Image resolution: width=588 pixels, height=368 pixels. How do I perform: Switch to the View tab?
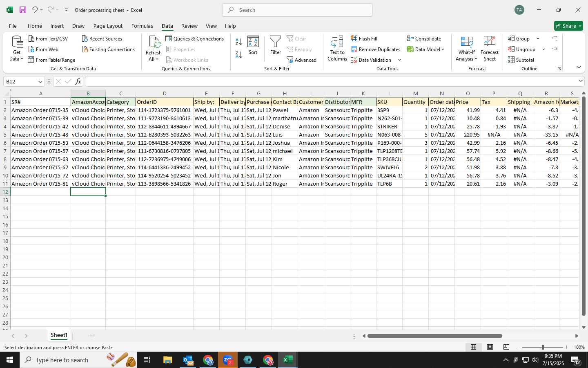[x=211, y=26]
